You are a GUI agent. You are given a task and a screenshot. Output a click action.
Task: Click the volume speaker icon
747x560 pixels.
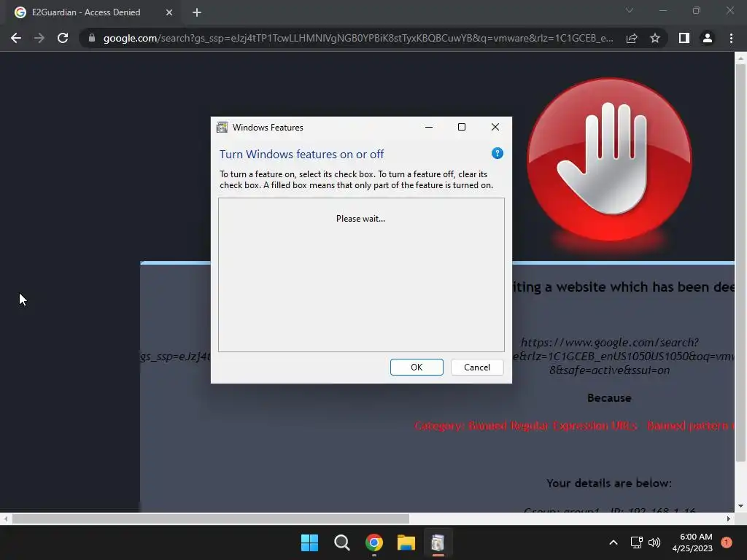pyautogui.click(x=654, y=542)
